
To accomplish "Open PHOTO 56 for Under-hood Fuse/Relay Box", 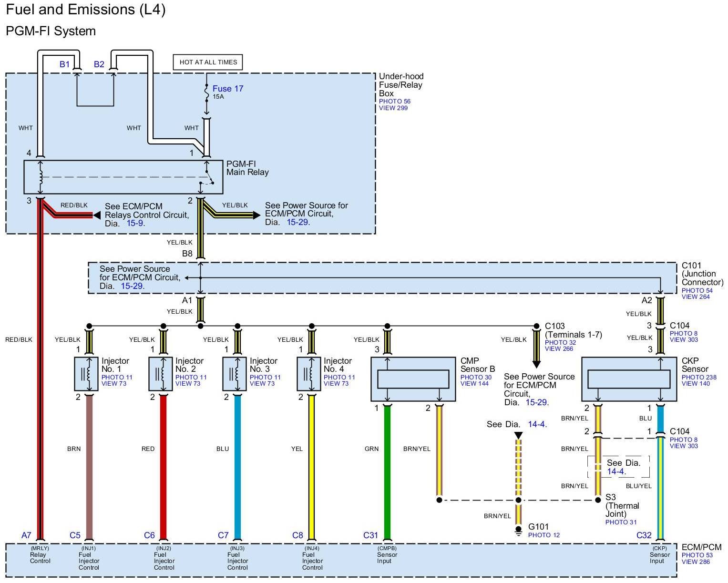I will pos(394,101).
